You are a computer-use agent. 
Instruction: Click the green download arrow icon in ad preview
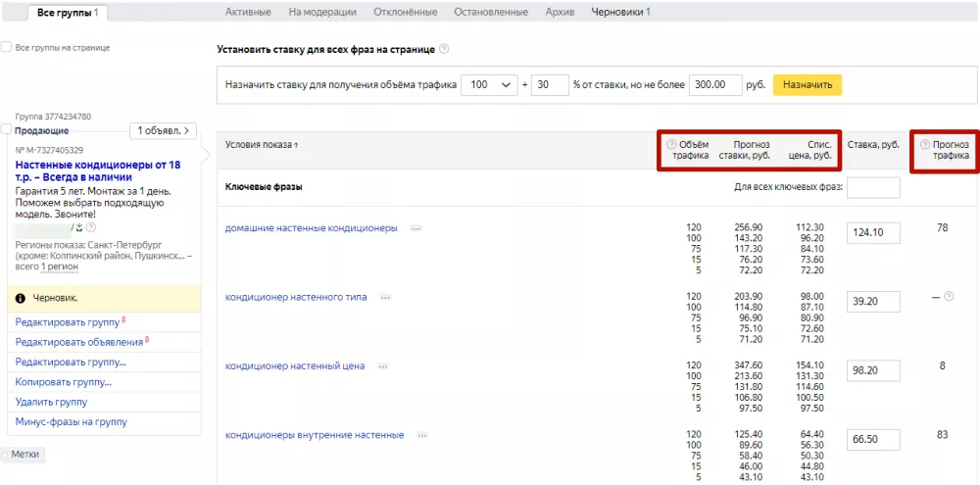pos(79,227)
